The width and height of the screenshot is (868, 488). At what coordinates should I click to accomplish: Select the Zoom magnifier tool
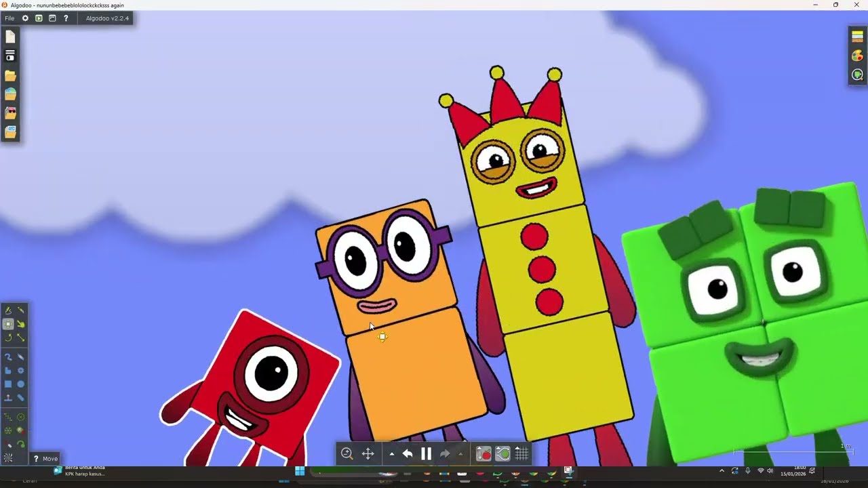(x=347, y=453)
